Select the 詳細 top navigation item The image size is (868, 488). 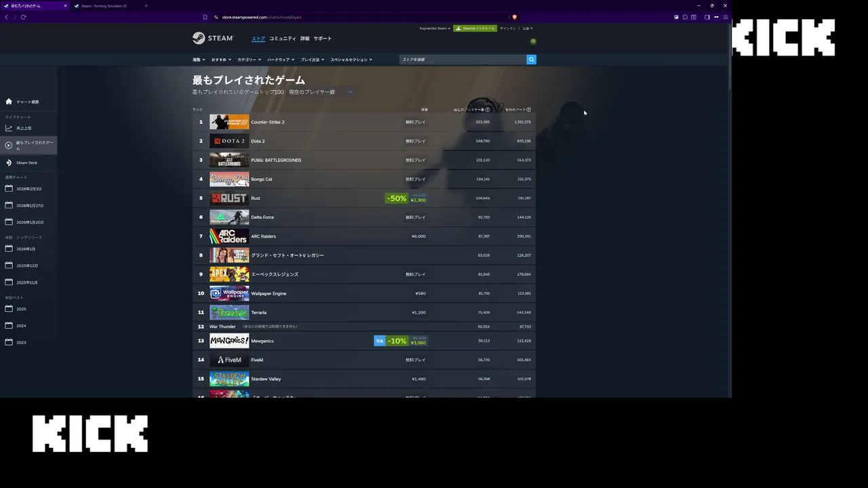point(305,39)
